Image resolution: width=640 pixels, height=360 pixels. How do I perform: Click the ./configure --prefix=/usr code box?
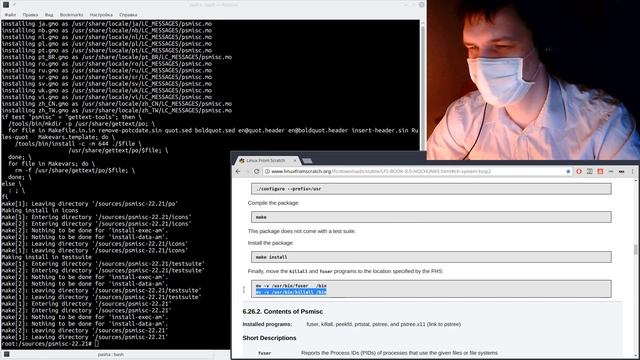pos(431,189)
